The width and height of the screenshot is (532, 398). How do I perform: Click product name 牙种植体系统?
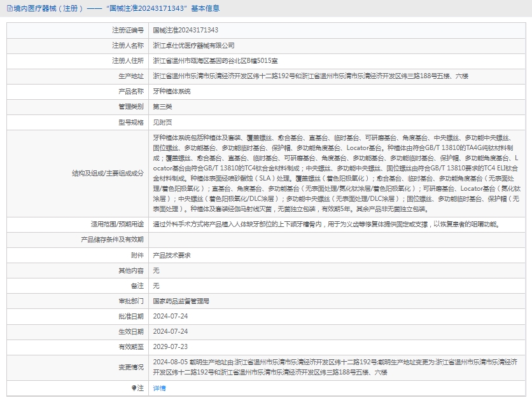171,91
